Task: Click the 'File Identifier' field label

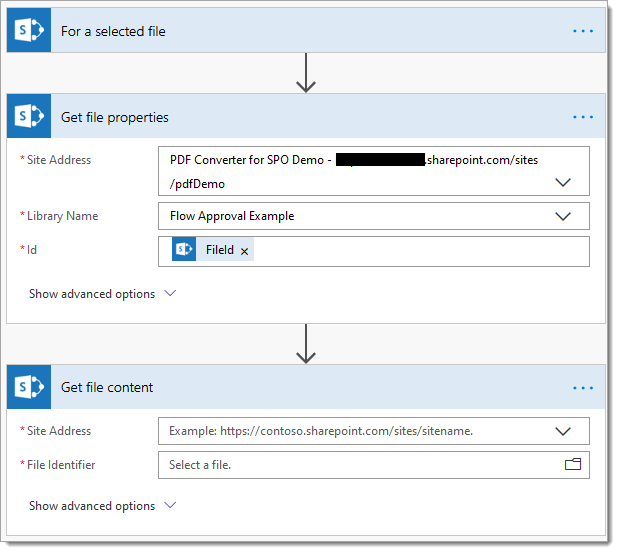Action: pyautogui.click(x=61, y=465)
